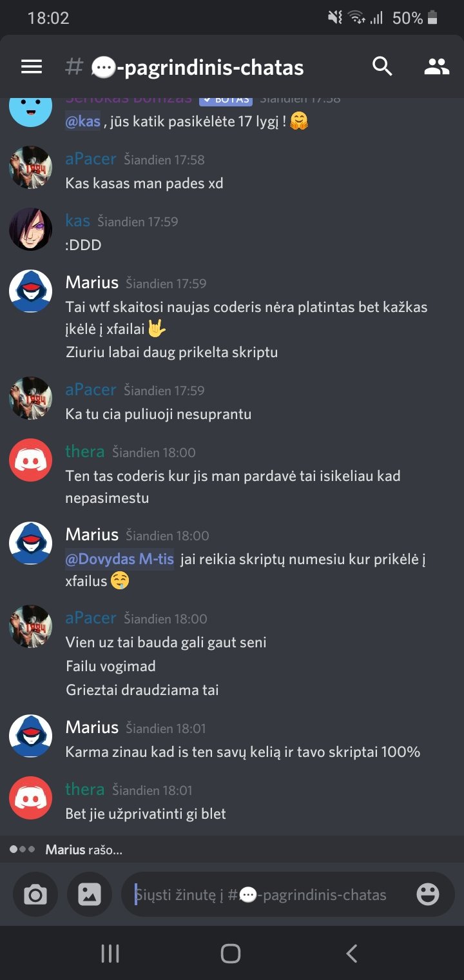Open the hamburger navigation menu
Screen dimensions: 464x980
(32, 66)
